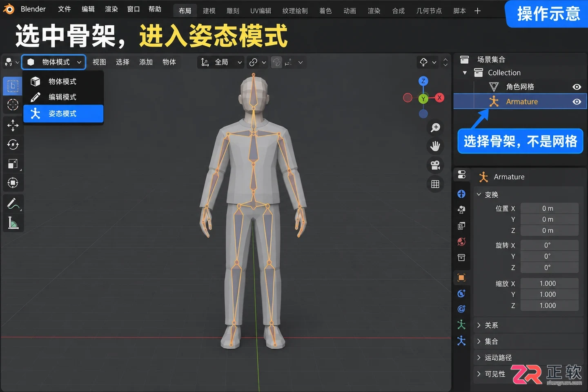Toggle camera view icon
Image resolution: width=588 pixels, height=392 pixels.
[x=435, y=165]
